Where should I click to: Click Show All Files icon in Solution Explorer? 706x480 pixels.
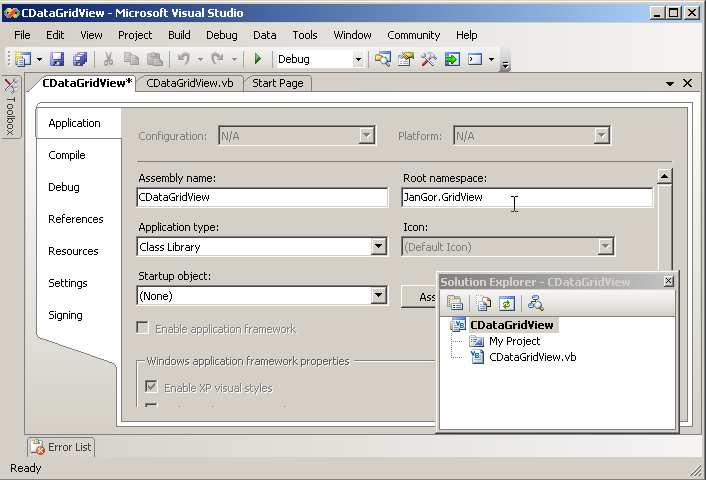pos(484,303)
